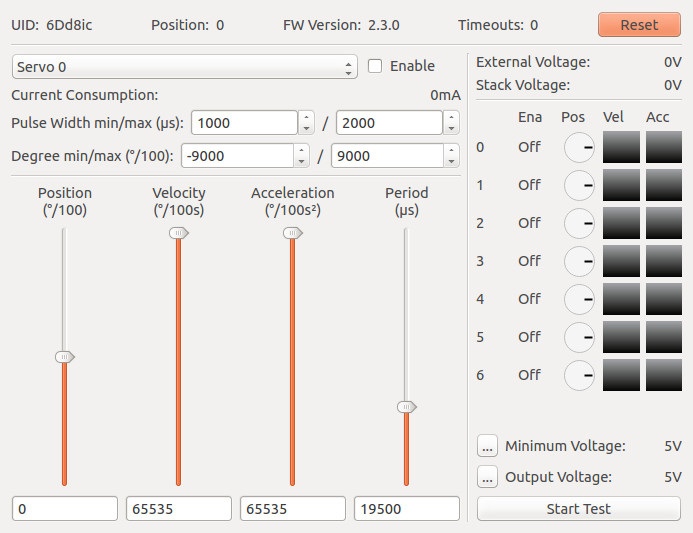Click the velocity value field showing 65535

[x=178, y=509]
